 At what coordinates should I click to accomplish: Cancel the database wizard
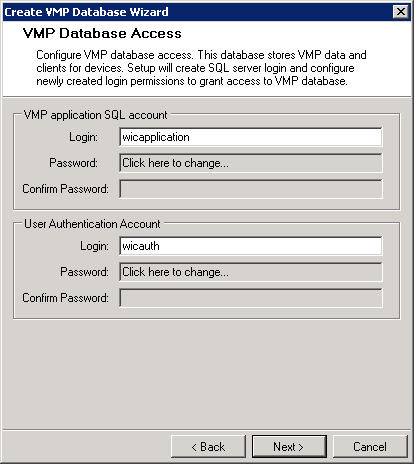pyautogui.click(x=370, y=447)
